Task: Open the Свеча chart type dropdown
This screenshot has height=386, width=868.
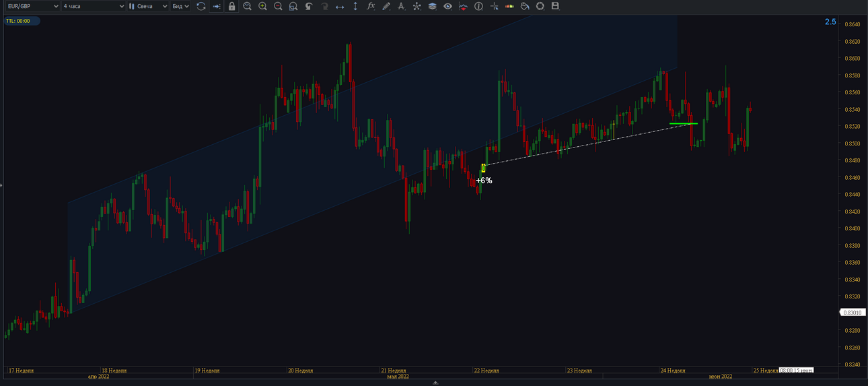Action: (x=148, y=6)
